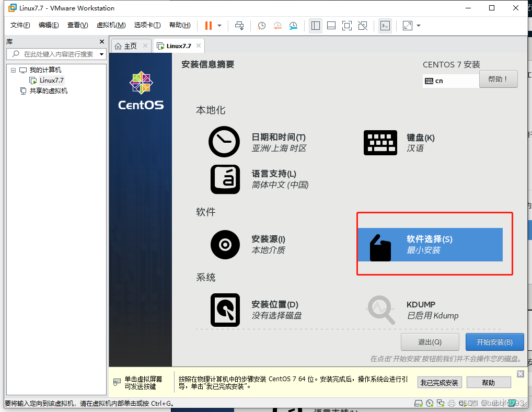Pause the virtual machine
This screenshot has width=532, height=412.
209,26
